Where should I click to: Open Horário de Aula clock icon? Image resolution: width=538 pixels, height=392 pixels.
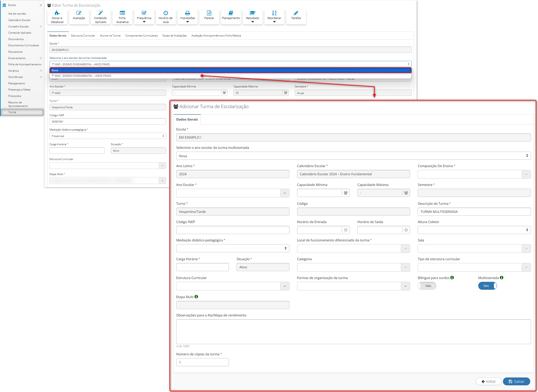pos(166,17)
